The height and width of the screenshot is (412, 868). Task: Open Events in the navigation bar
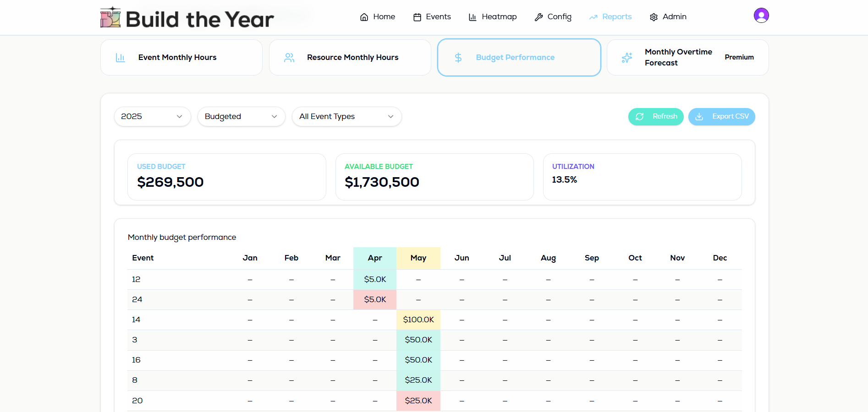click(x=432, y=17)
